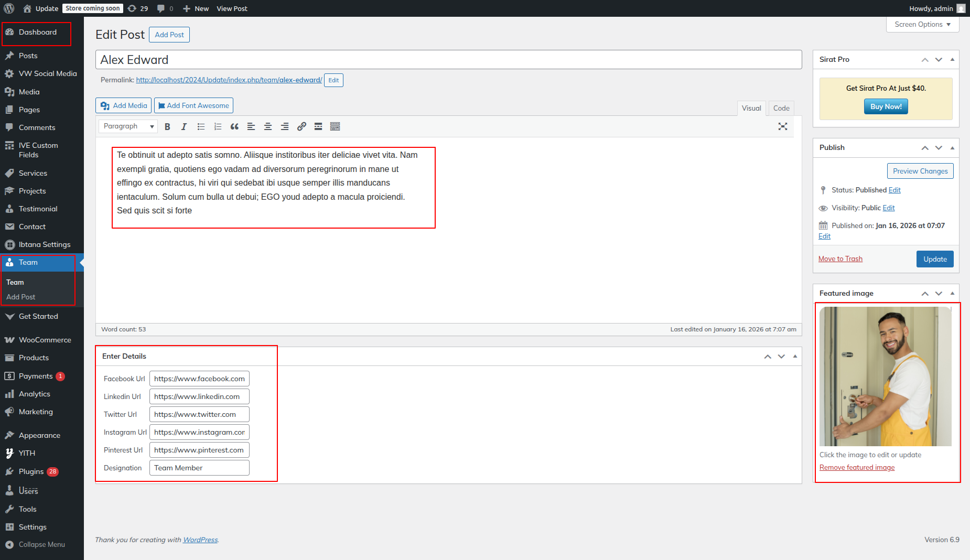Screen dimensions: 970x560
Task: Click the Designation input field
Action: point(199,468)
